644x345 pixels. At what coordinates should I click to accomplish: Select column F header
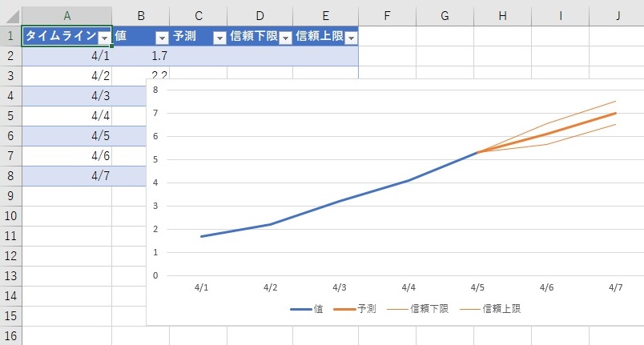387,15
